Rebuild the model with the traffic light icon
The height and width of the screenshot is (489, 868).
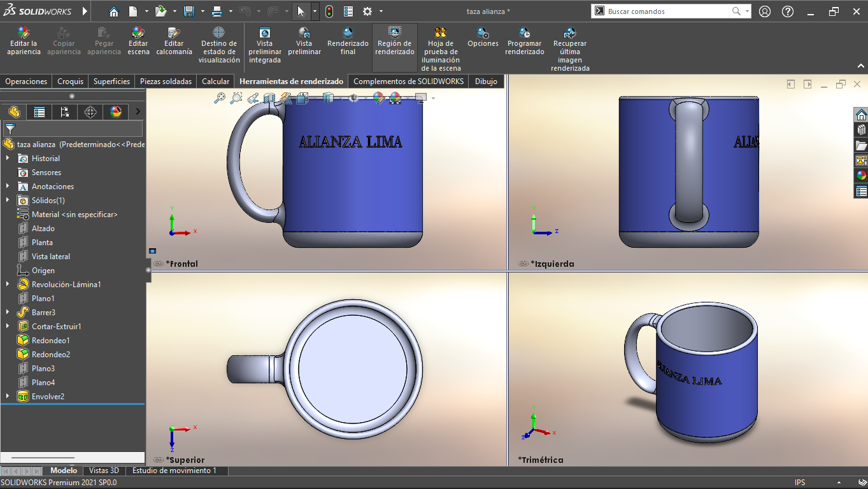point(329,11)
